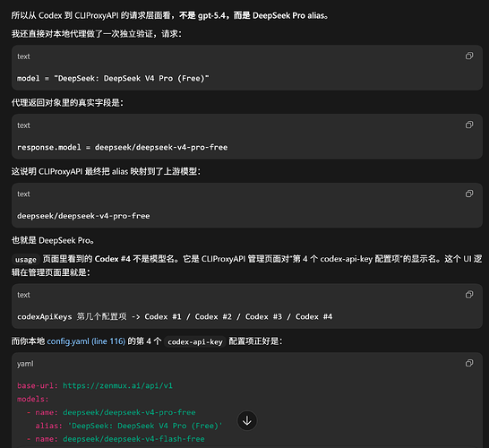Copy the codexApiKeys code block
489x448 pixels.
(x=469, y=295)
